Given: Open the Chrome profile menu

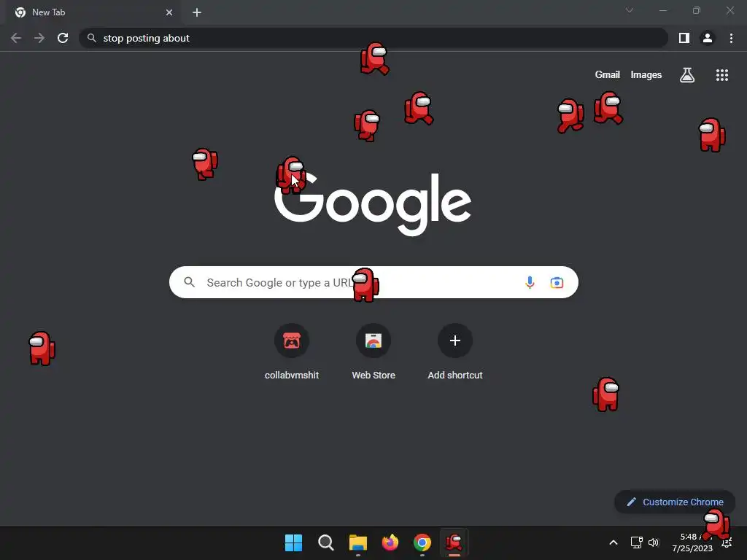Looking at the screenshot, I should tap(708, 38).
